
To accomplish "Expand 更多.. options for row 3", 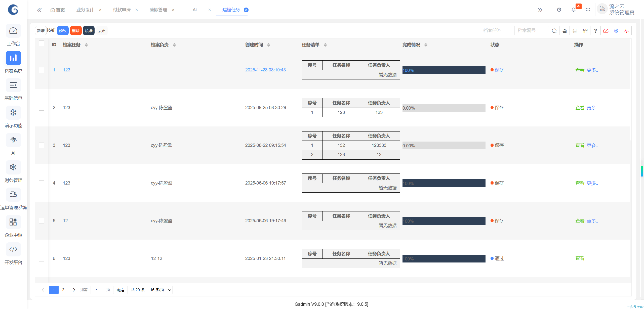I will 592,145.
